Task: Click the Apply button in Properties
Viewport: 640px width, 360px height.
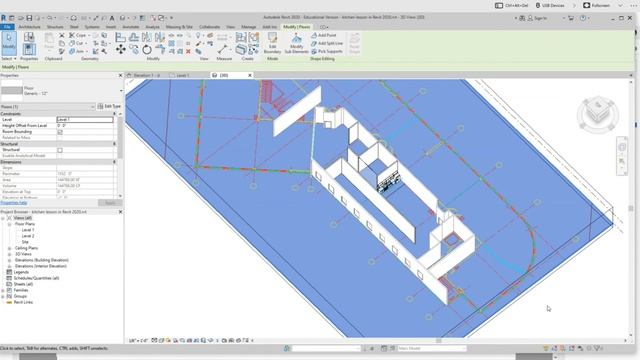Action: 110,203
